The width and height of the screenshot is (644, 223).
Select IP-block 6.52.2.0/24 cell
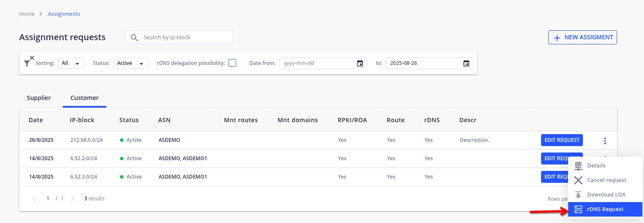pos(84,158)
